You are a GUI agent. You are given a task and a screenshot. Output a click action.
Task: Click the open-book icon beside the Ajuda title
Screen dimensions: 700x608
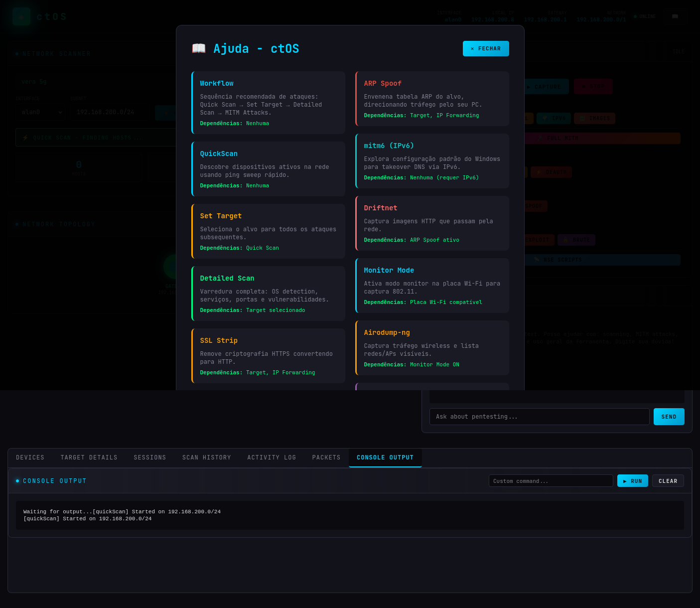click(199, 48)
